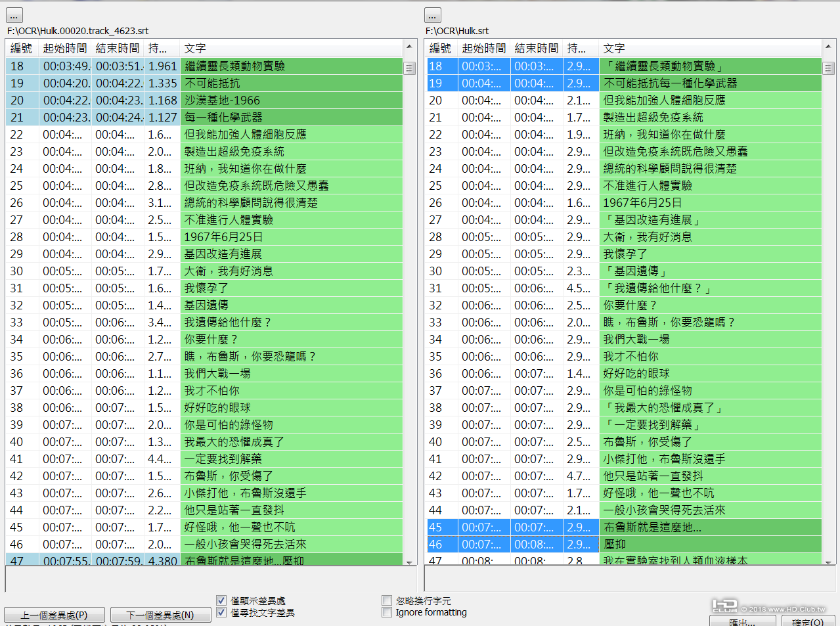The image size is (840, 626).
Task: Sort left list by 編號 column header
Action: click(x=22, y=48)
